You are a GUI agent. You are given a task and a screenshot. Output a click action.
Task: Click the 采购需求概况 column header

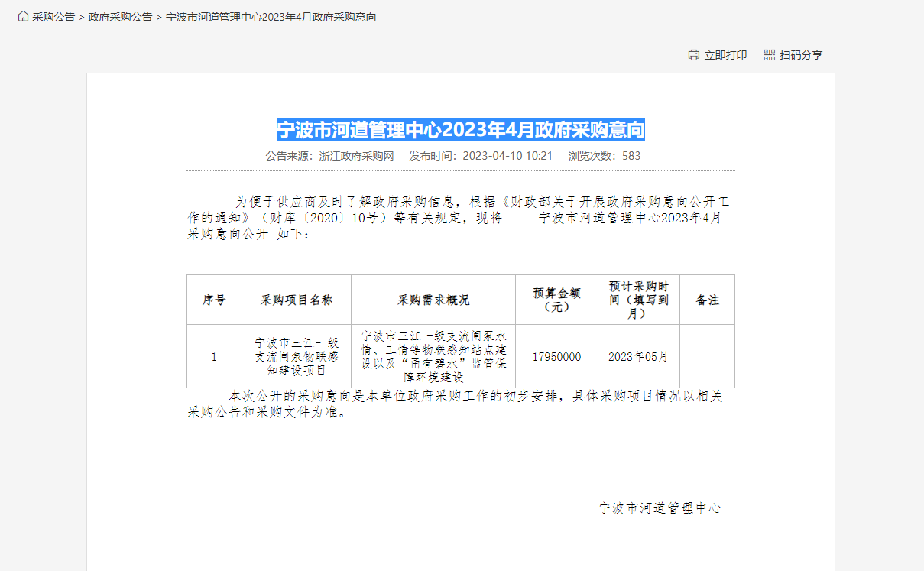tap(433, 300)
